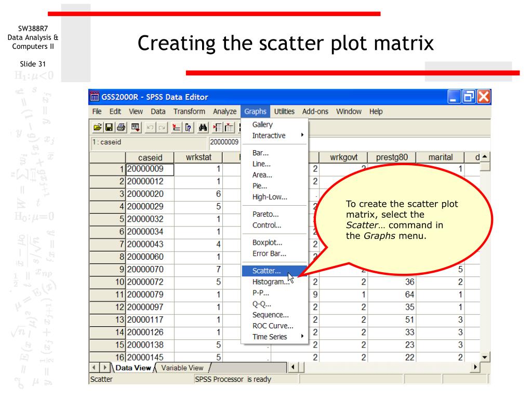This screenshot has width=532, height=399.
Task: Open the View menu
Action: tap(136, 111)
